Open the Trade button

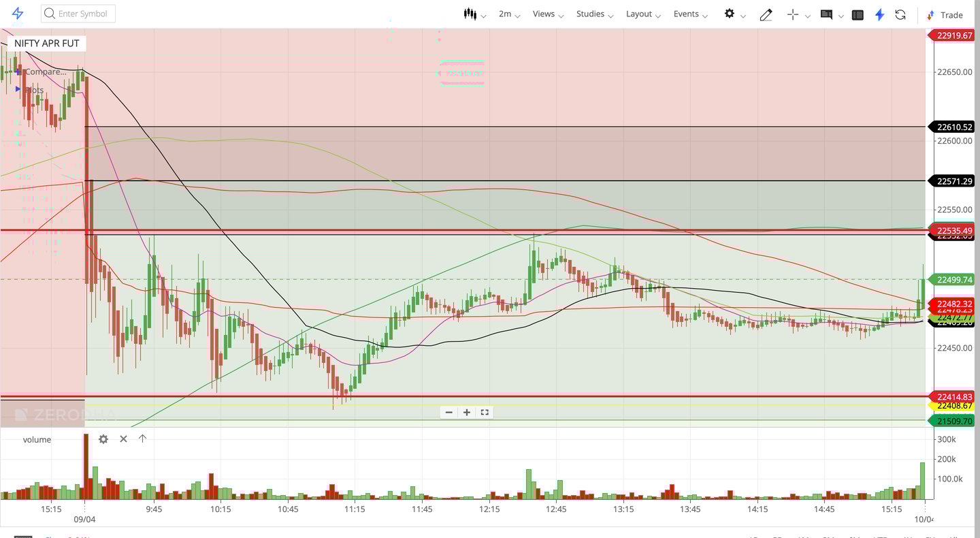pos(945,14)
